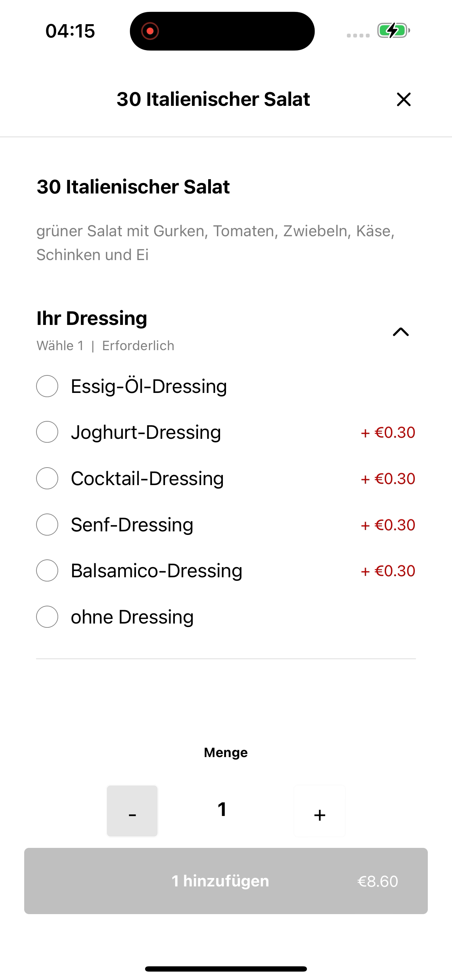
Task: Tap the €8.60 total price
Action: [378, 881]
